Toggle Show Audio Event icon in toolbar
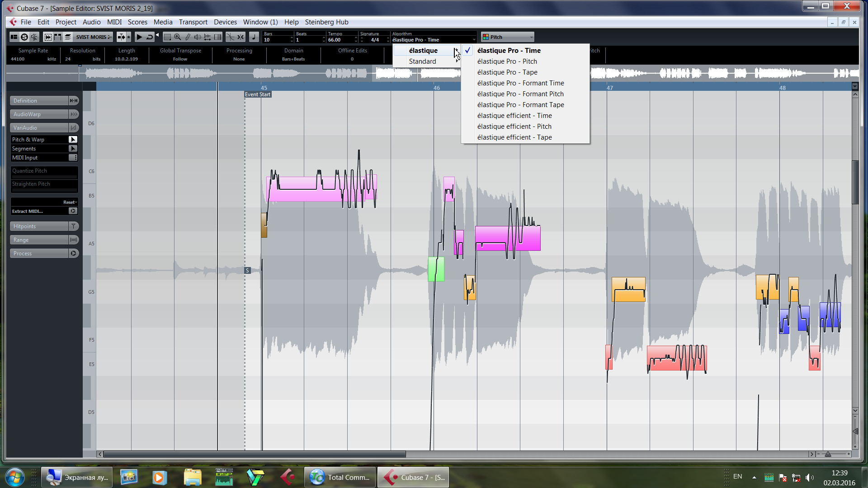Screen dimensions: 868x488 click(x=48, y=37)
